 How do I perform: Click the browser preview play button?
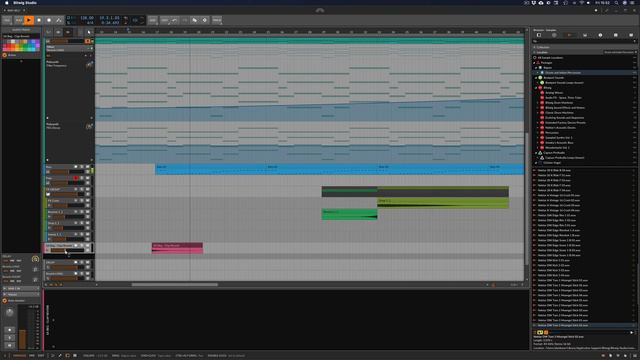click(631, 333)
